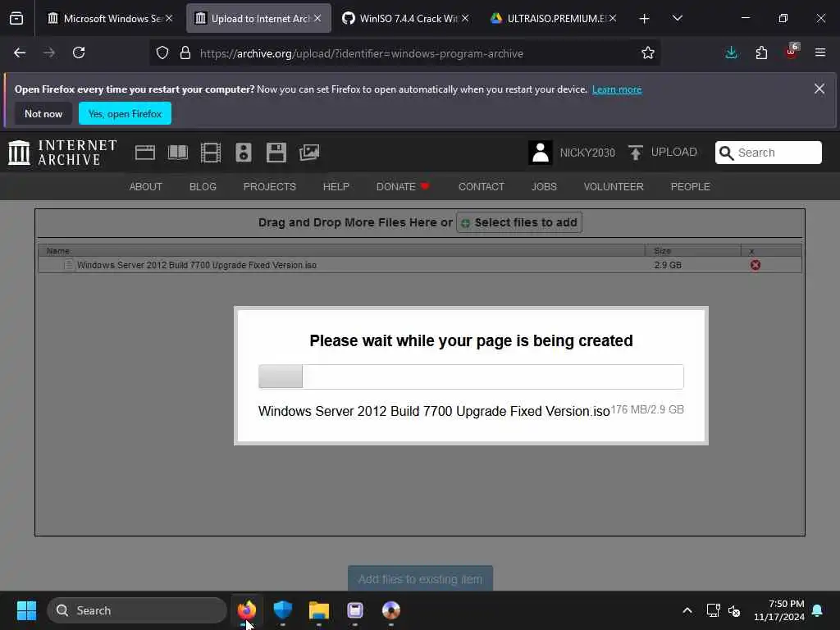Open the CONTACT menu item

(x=481, y=186)
